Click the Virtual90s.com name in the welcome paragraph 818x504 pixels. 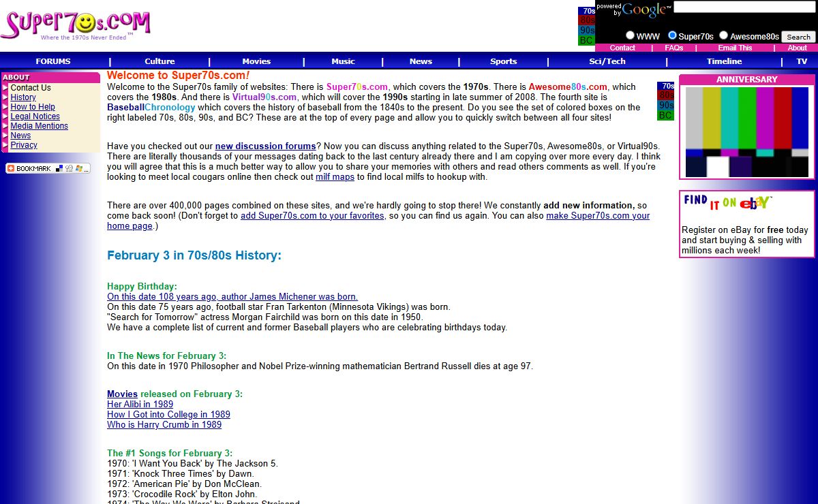coord(264,97)
